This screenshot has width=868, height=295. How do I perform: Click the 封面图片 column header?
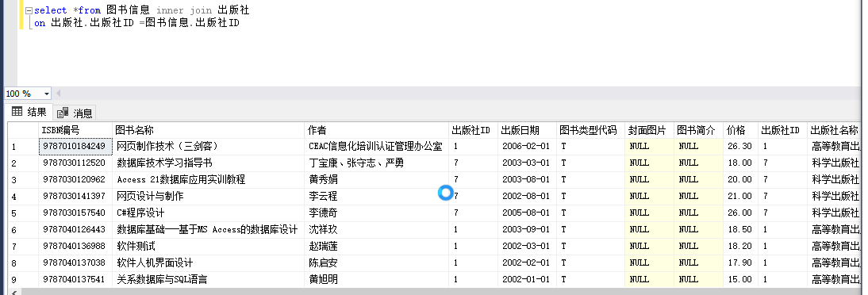click(x=649, y=131)
